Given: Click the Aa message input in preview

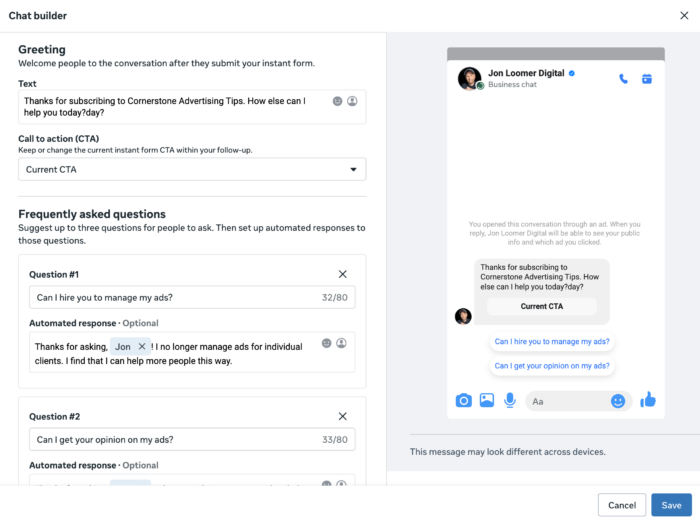Looking at the screenshot, I should 579,401.
